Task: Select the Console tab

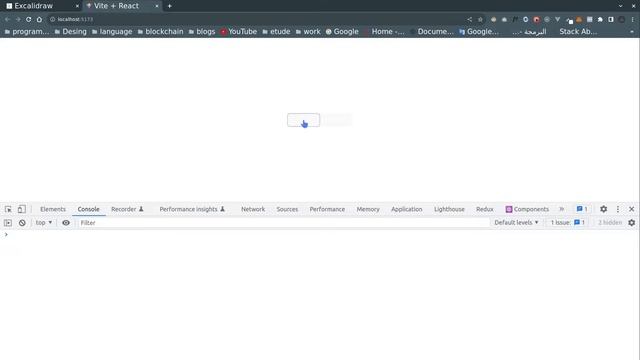Action: pyautogui.click(x=89, y=209)
